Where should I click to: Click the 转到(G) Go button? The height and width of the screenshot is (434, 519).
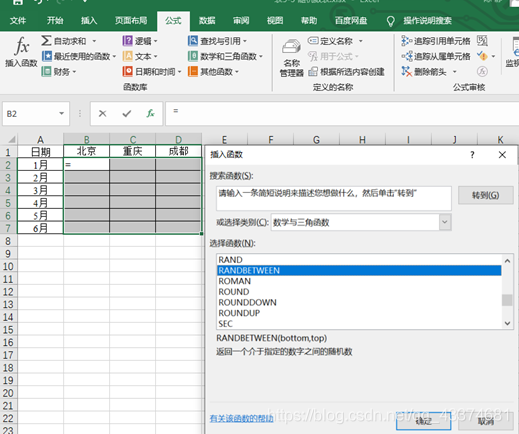(x=485, y=195)
